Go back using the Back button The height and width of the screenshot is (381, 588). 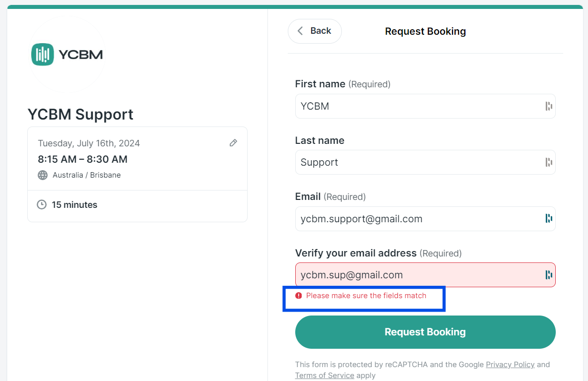(315, 31)
